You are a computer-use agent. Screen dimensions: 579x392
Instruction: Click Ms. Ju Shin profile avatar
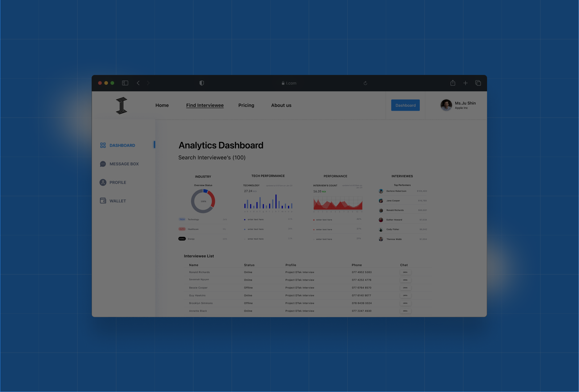446,105
